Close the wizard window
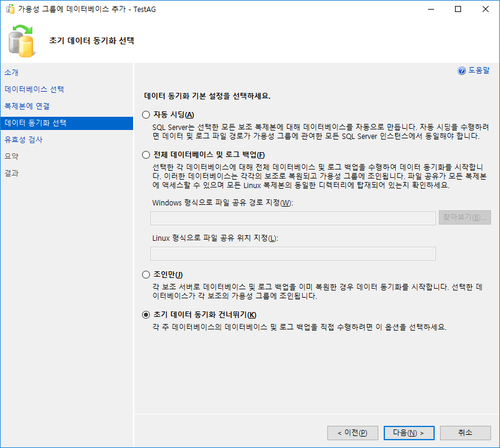500x448 pixels. pyautogui.click(x=486, y=9)
